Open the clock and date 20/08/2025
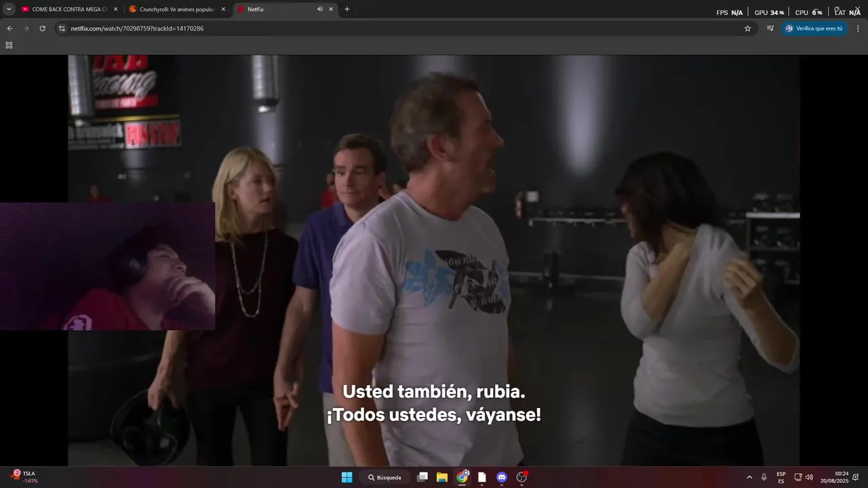Image resolution: width=868 pixels, height=488 pixels. [x=834, y=477]
